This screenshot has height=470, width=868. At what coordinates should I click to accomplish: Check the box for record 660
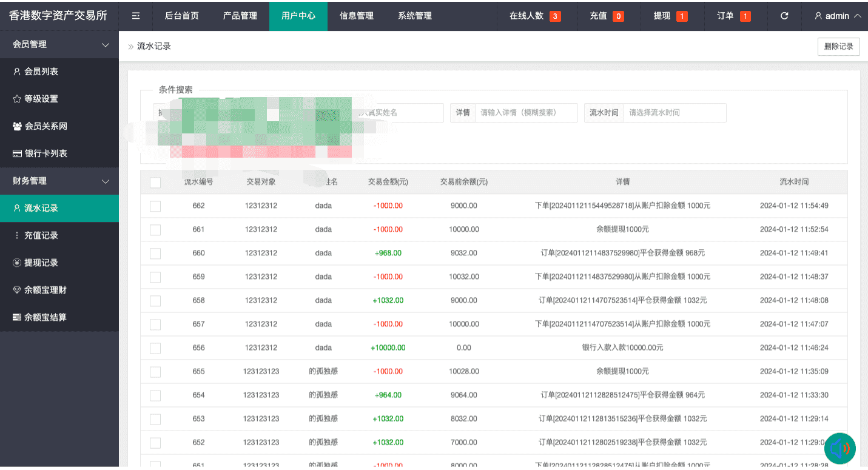(x=155, y=253)
